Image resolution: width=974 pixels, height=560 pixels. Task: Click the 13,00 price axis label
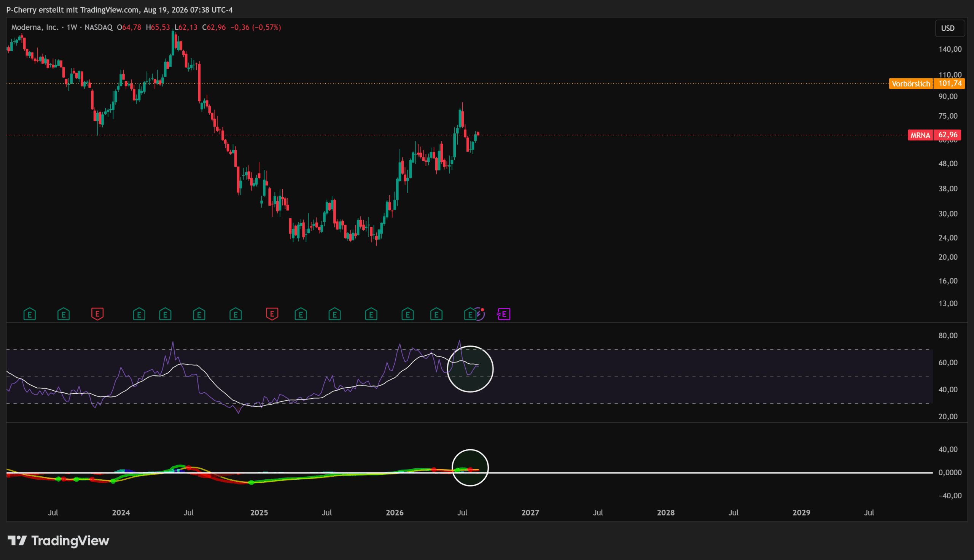(x=948, y=304)
